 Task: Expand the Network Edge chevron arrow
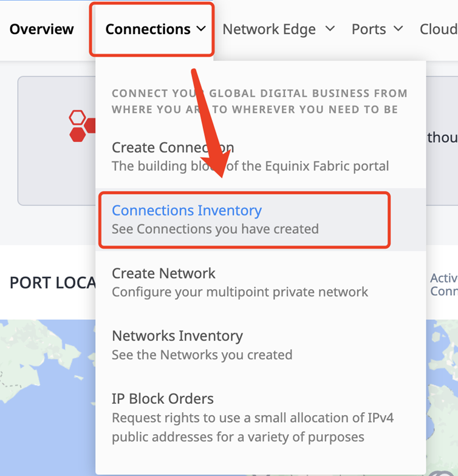click(x=330, y=29)
